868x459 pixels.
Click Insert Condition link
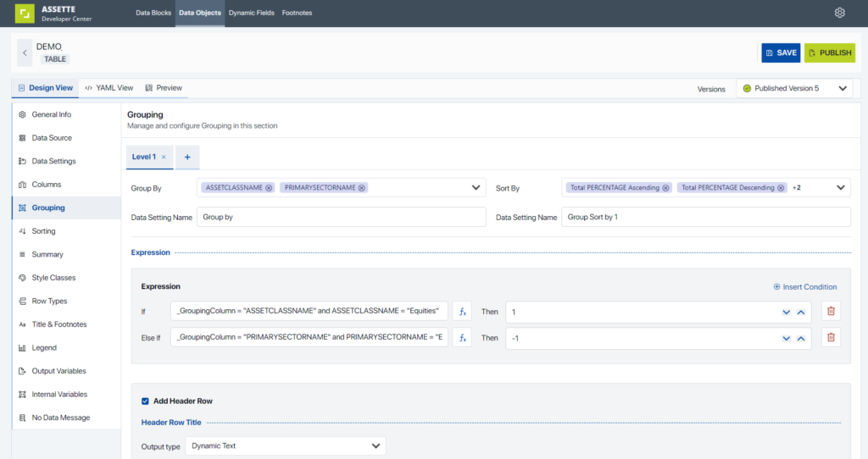[804, 287]
